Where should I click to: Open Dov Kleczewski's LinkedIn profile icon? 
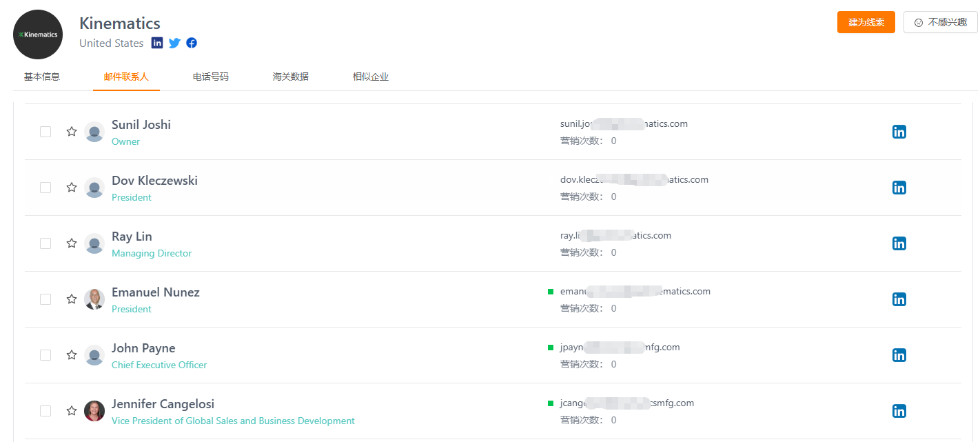pos(899,188)
